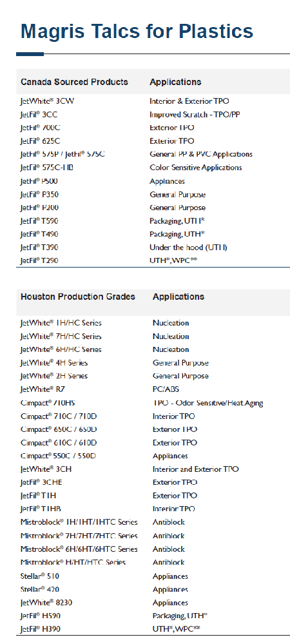Click Mistroblock 1H/1HT/1HTC Series entry
Screen dimensions: 290x644
tap(79, 522)
